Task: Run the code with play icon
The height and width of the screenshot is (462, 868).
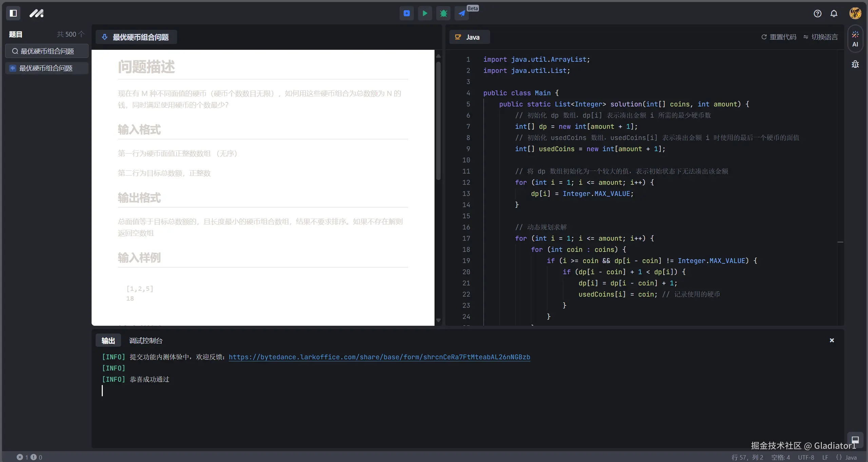Action: pos(425,13)
